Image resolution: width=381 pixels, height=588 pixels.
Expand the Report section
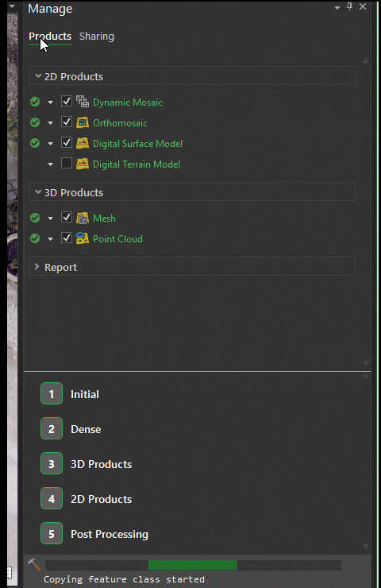point(37,266)
